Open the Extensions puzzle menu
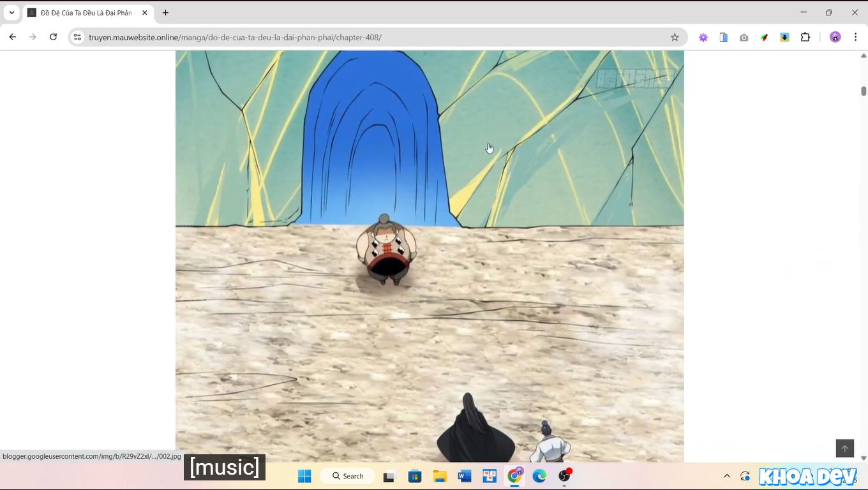Screen dimensions: 868x490 tap(805, 37)
